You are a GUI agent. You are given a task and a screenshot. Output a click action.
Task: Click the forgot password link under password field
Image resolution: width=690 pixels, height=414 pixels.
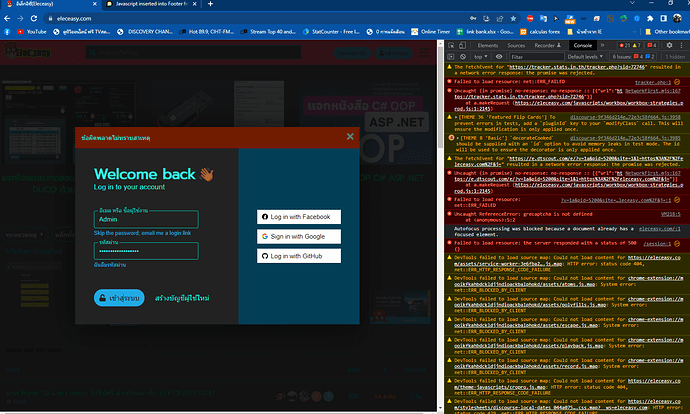click(x=110, y=265)
